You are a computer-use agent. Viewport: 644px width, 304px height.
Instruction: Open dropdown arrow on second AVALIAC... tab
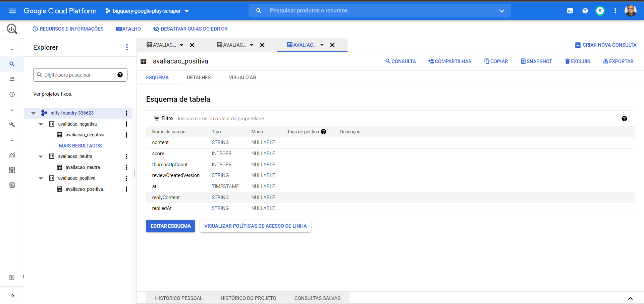pyautogui.click(x=252, y=45)
